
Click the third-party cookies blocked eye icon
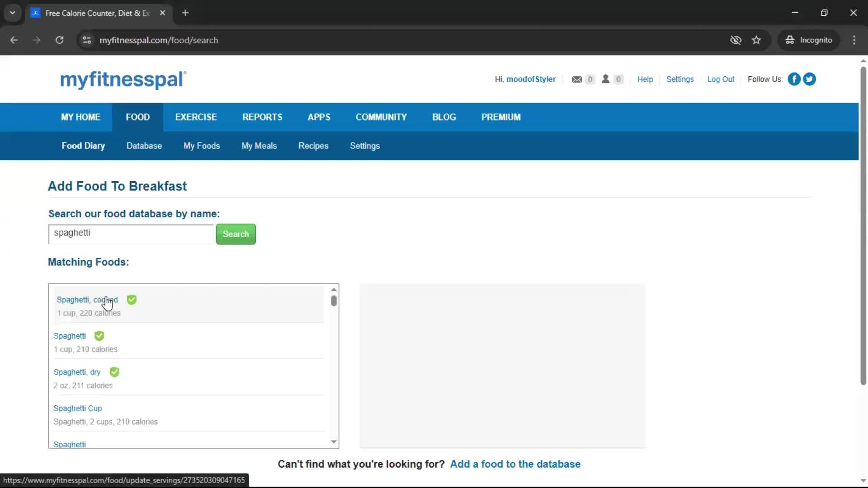point(736,40)
